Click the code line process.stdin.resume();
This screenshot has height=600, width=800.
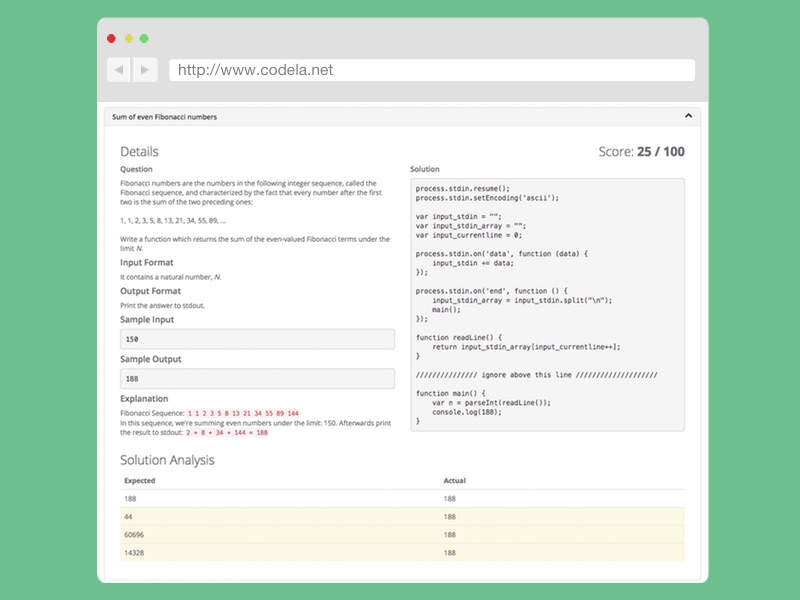pyautogui.click(x=462, y=188)
